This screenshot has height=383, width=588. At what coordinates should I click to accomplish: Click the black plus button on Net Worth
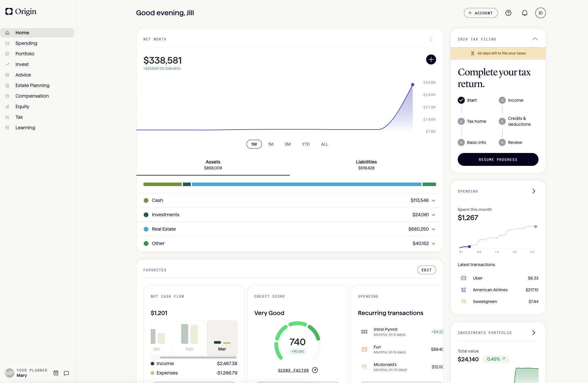point(431,59)
